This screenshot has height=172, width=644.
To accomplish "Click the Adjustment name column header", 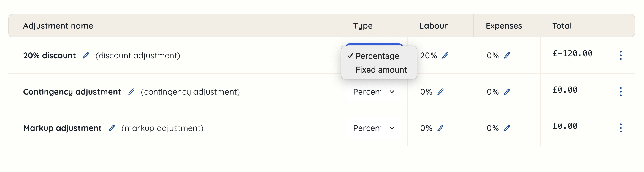I will click(x=58, y=26).
